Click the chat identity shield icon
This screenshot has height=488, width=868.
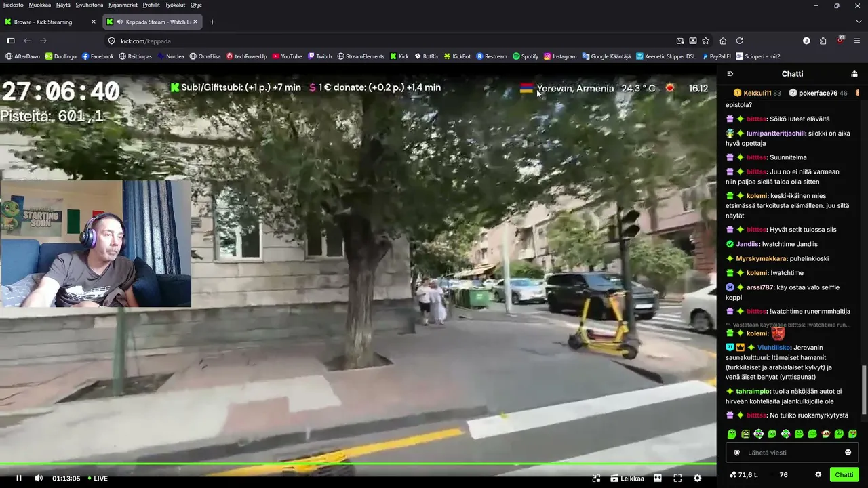coord(737,453)
